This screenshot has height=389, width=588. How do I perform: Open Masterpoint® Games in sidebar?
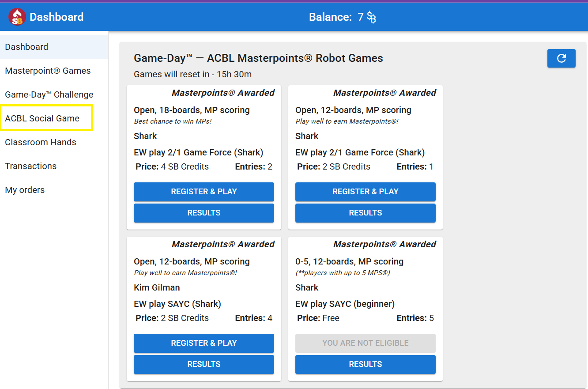point(54,71)
